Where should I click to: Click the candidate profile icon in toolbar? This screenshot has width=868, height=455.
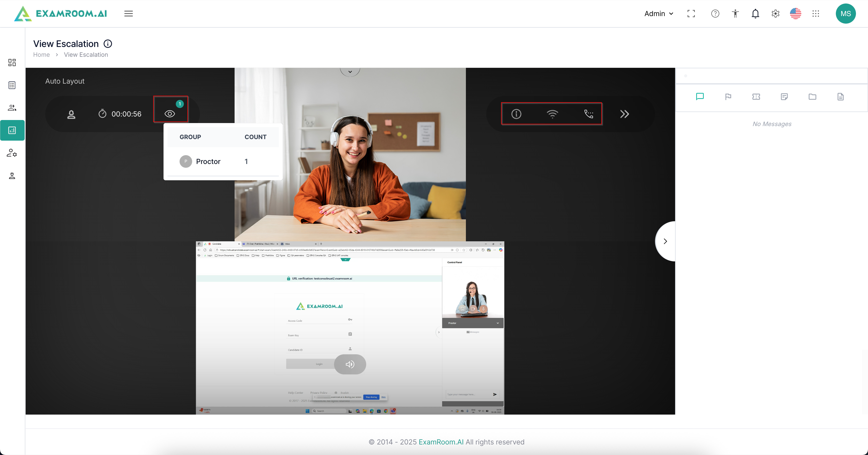[71, 114]
